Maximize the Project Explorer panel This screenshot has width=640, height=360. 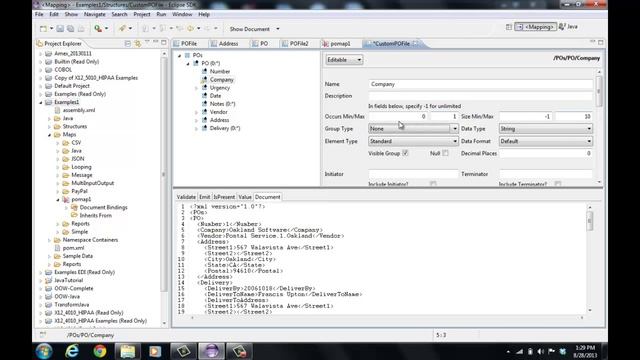164,42
